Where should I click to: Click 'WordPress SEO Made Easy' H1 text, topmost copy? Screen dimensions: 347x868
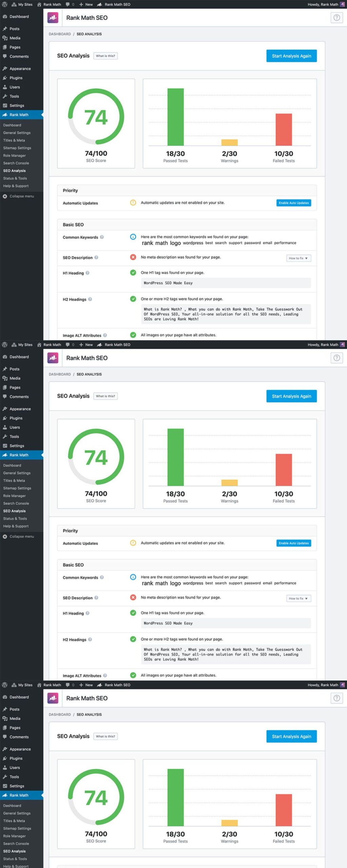tap(168, 283)
